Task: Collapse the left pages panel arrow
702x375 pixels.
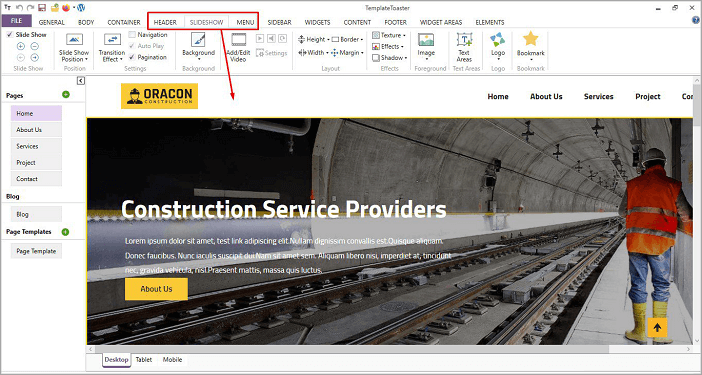Action: 81,81
